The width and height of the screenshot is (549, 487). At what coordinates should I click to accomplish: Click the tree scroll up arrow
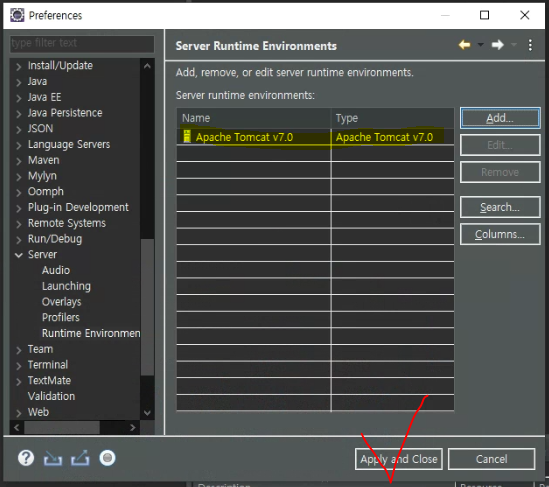[x=147, y=65]
